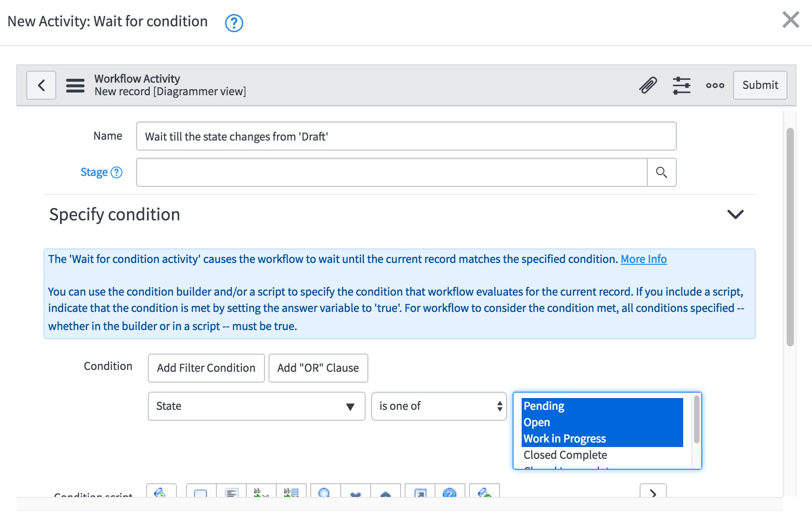This screenshot has width=812, height=525.
Task: Open Stage lookup with magnifier icon
Action: click(x=662, y=172)
